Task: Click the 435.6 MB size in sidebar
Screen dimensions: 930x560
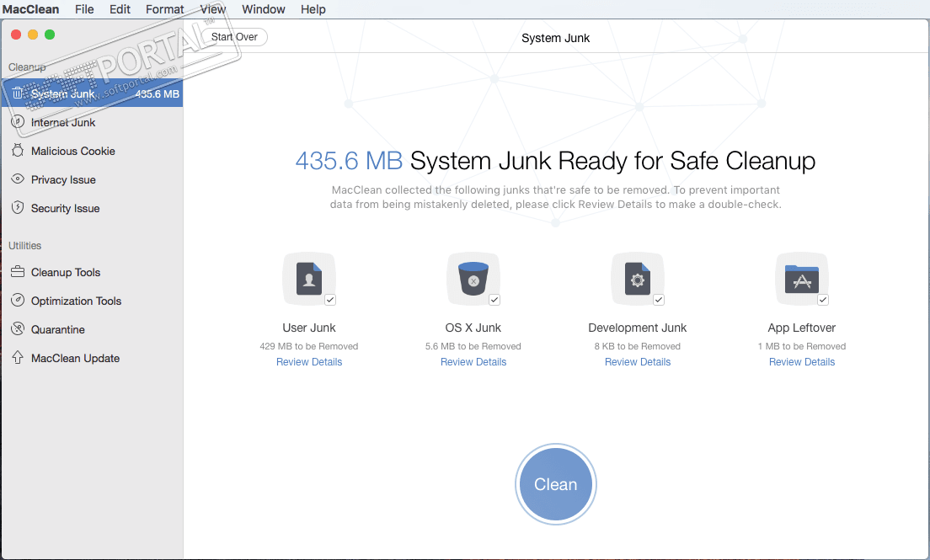Action: coord(158,93)
